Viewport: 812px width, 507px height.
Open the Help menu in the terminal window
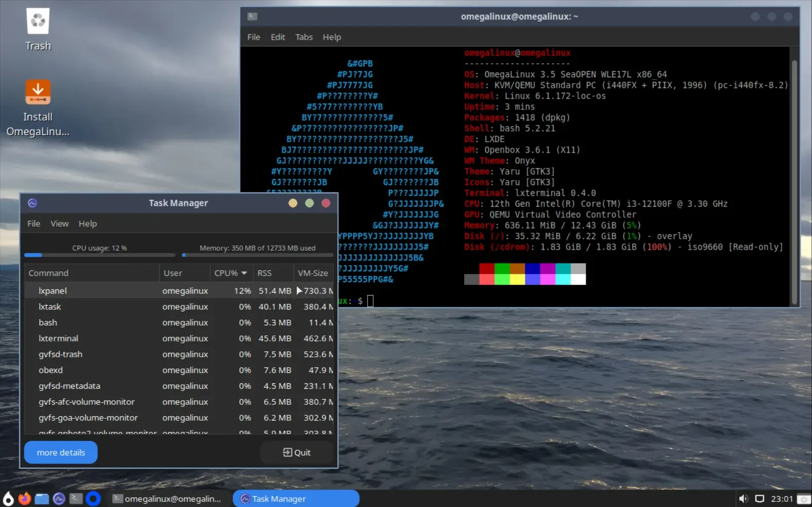coord(332,37)
